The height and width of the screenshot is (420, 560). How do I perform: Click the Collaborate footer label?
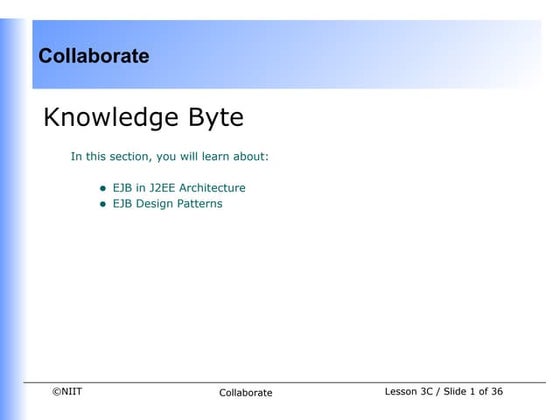point(246,392)
